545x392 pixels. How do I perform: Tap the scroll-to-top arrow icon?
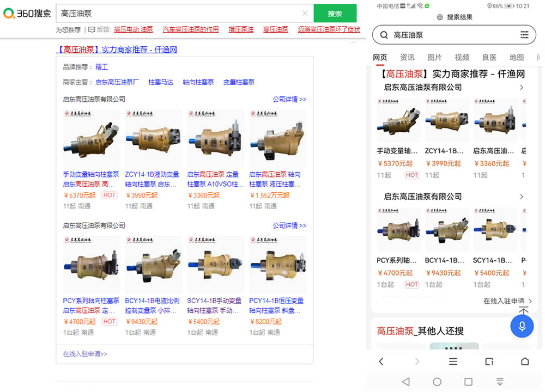[523, 311]
